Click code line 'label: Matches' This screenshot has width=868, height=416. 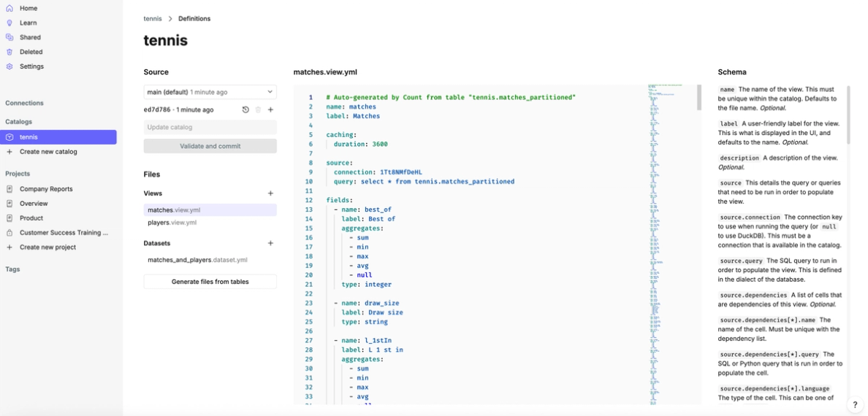point(353,116)
